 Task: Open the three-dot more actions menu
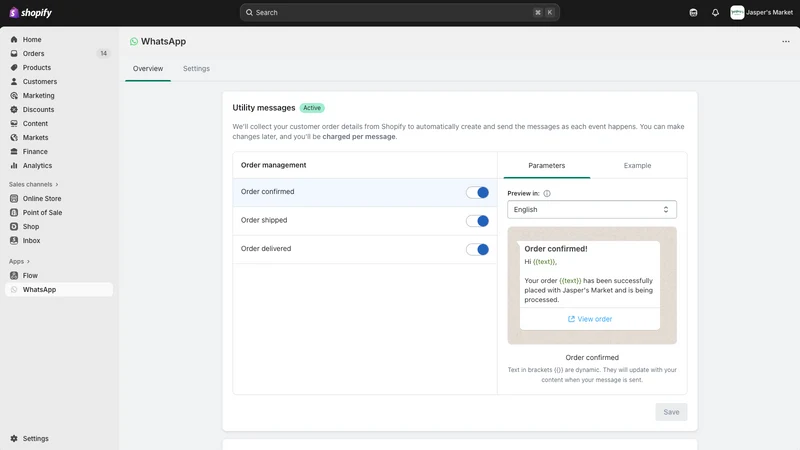pos(786,41)
